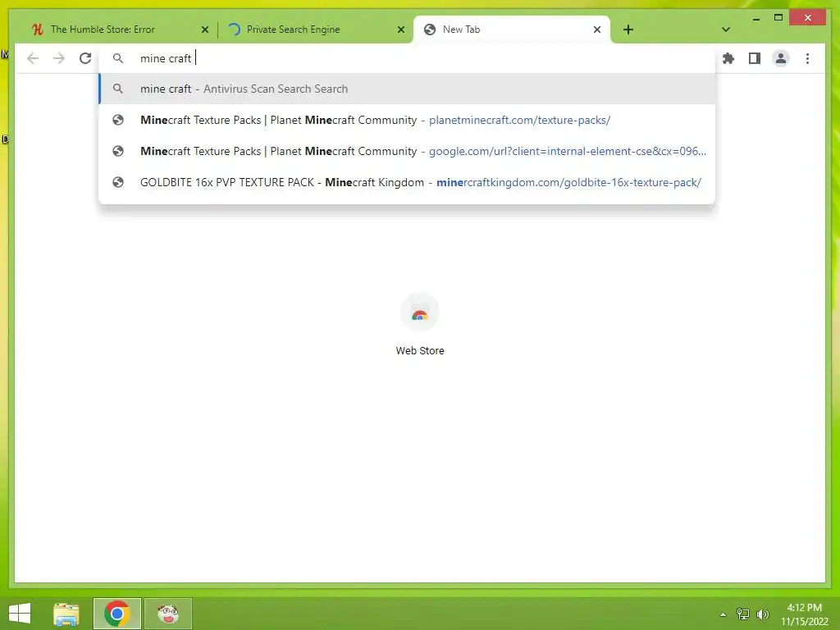Reload the current page
This screenshot has height=630, width=840.
pos(85,58)
